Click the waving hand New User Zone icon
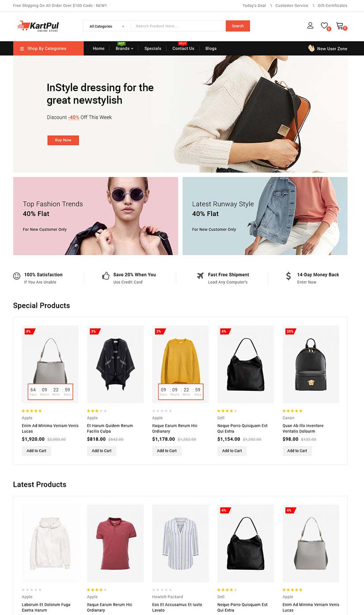 click(311, 48)
